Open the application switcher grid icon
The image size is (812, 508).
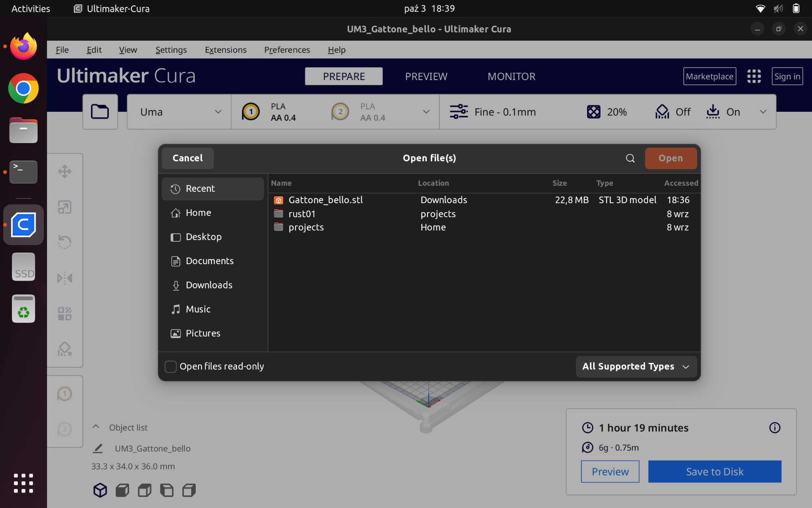(754, 76)
